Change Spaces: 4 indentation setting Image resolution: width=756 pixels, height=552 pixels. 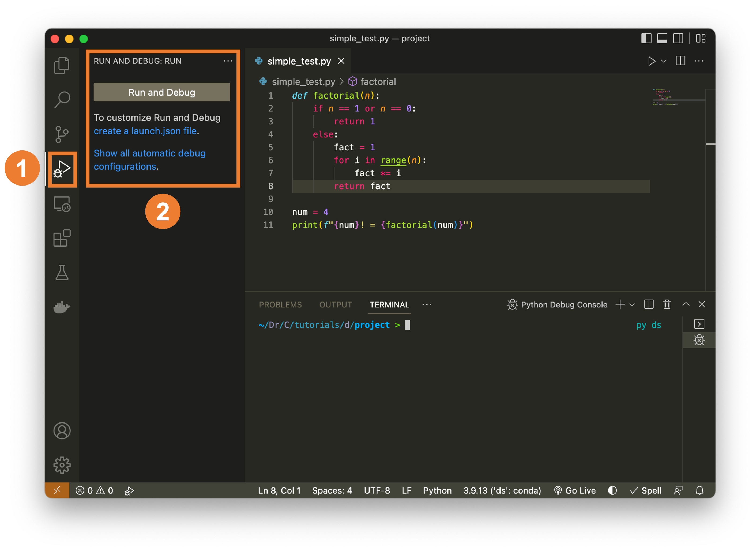[x=332, y=490]
